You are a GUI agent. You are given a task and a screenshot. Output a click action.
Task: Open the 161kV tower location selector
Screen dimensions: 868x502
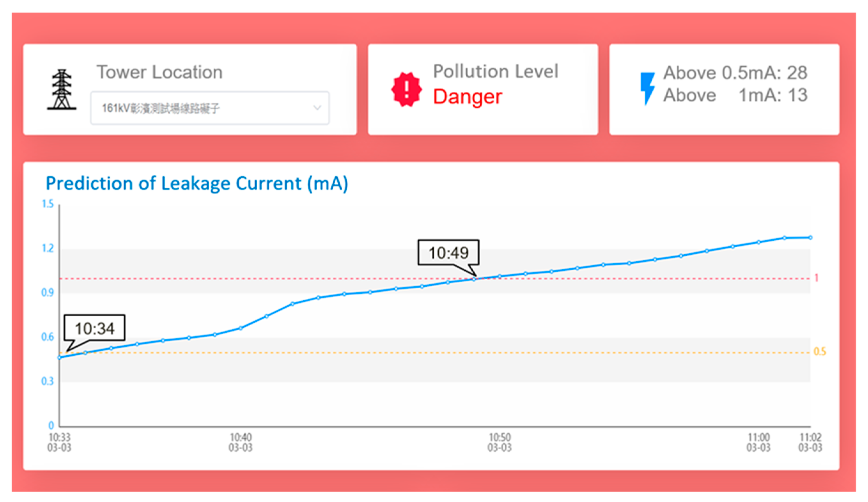tap(209, 108)
